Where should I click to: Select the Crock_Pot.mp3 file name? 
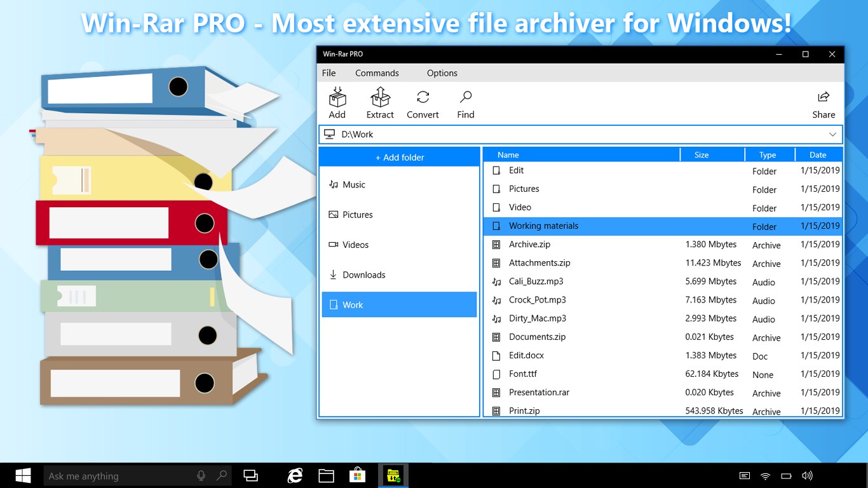(538, 299)
